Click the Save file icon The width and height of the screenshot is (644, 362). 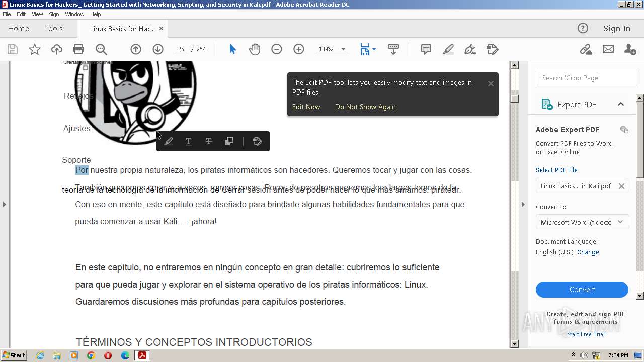point(13,49)
